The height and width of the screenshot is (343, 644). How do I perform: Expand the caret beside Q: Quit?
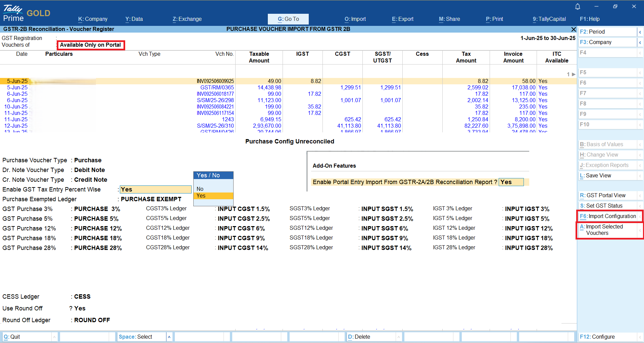tap(54, 337)
